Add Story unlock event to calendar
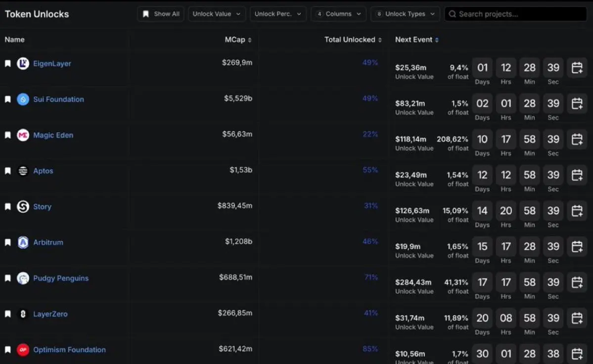Image resolution: width=593 pixels, height=364 pixels. pos(577,211)
